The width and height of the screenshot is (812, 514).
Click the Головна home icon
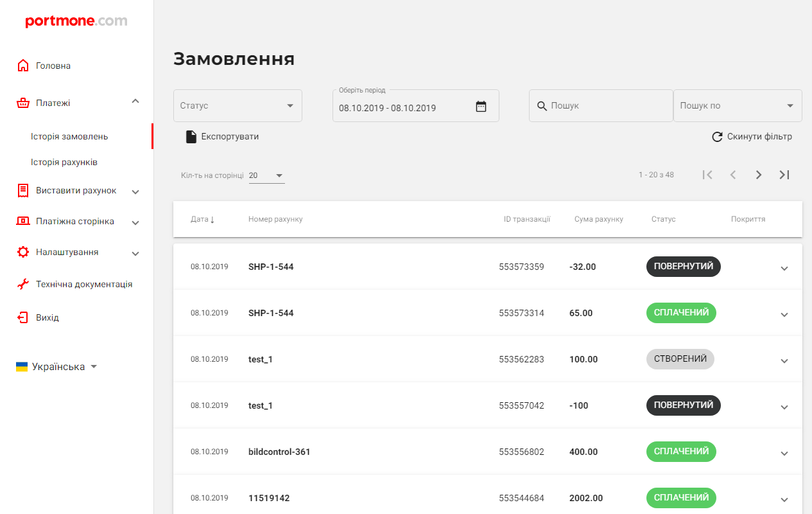pos(23,66)
